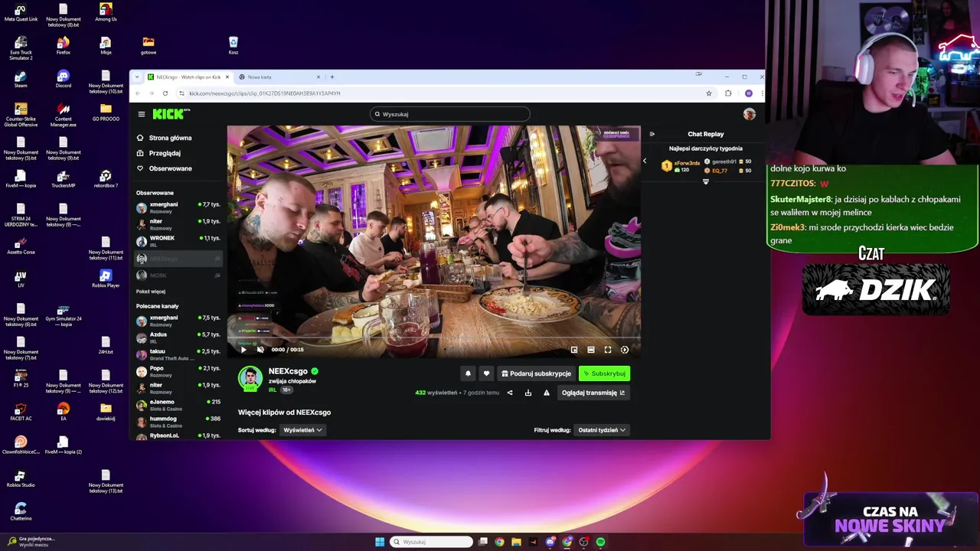Open Firefox desktop shortcut

(63, 46)
